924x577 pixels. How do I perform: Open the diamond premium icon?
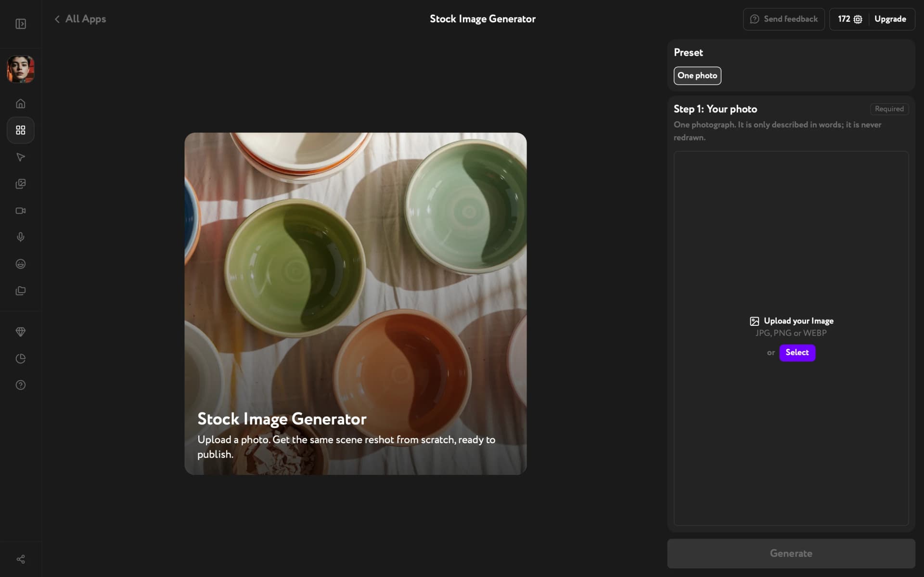tap(21, 332)
